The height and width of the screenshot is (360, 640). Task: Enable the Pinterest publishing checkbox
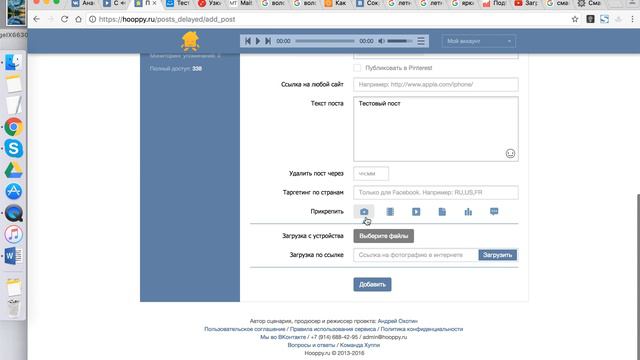tap(357, 68)
